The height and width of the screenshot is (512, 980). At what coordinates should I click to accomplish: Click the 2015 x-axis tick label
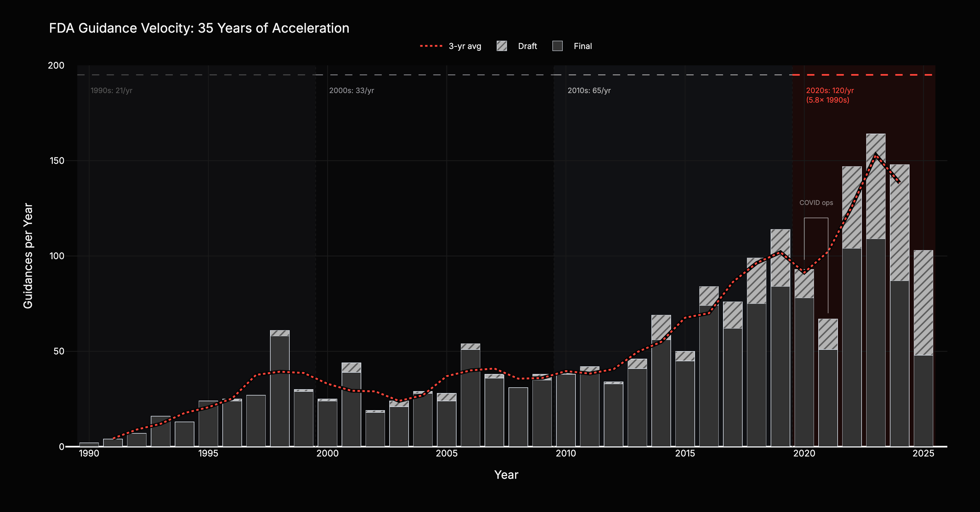click(x=685, y=453)
